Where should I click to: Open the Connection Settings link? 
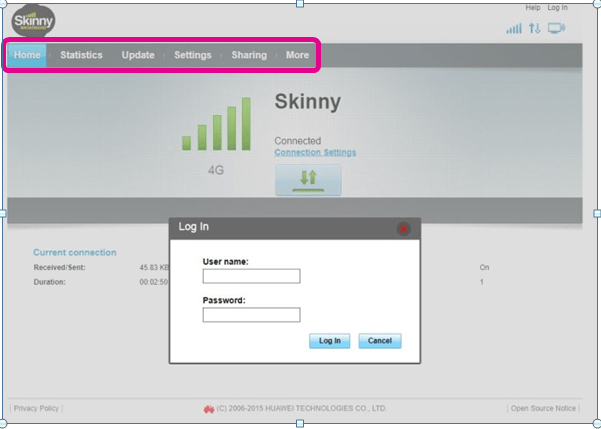click(x=315, y=152)
